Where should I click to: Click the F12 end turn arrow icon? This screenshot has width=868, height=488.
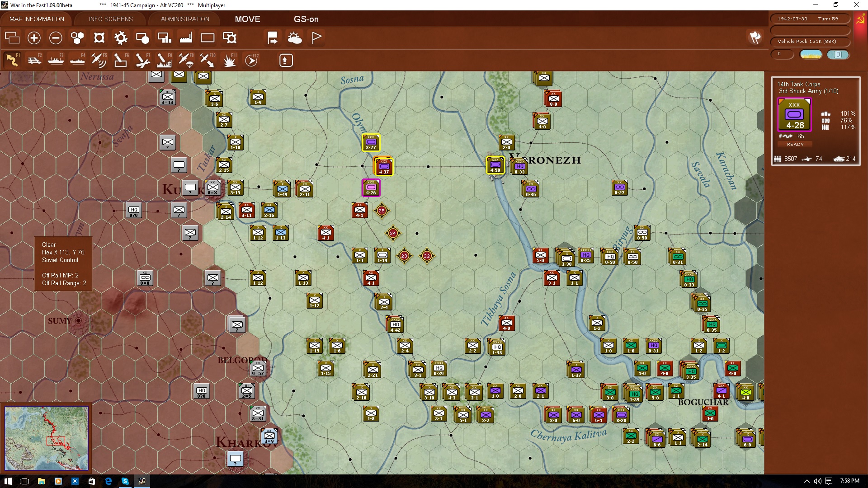pos(251,60)
